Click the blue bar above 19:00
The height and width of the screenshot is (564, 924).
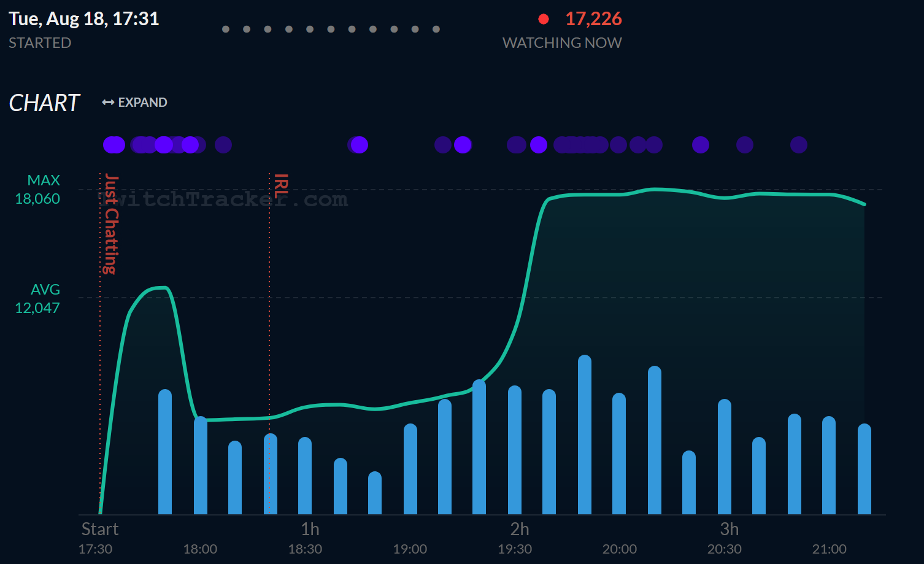pos(410,469)
